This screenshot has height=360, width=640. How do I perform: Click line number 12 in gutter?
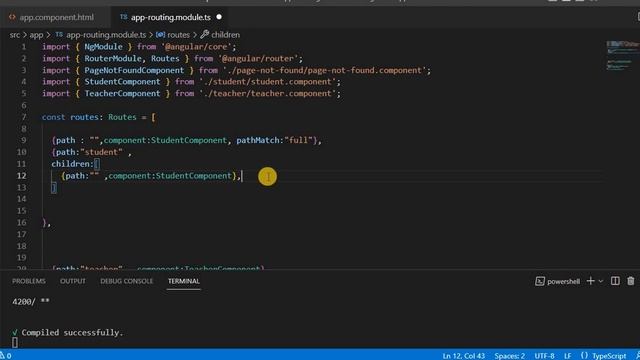tap(22, 176)
